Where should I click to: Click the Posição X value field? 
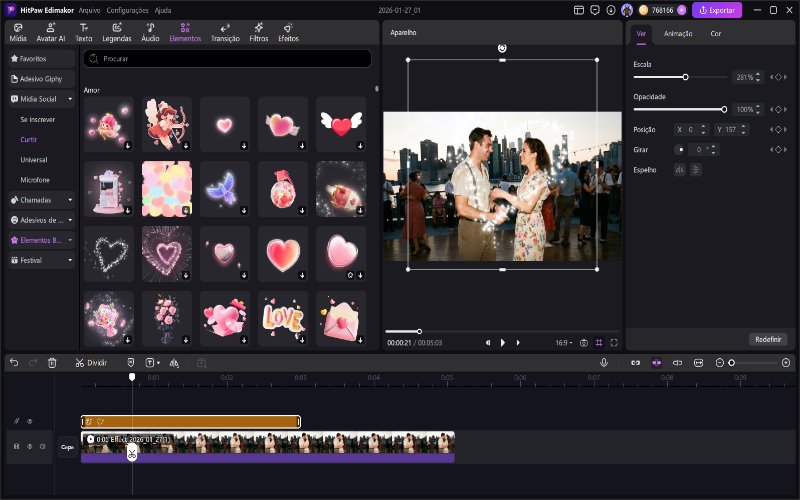click(690, 130)
